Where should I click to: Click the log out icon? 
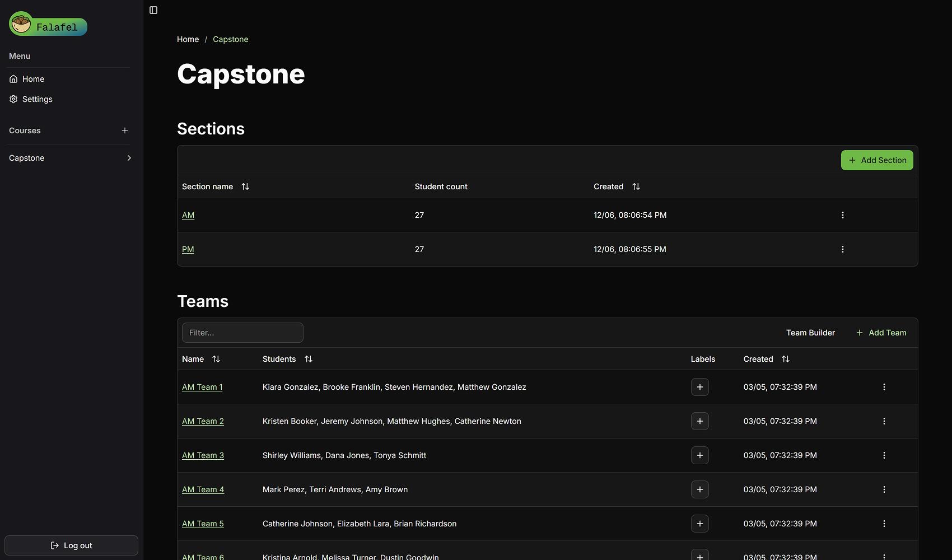pos(54,545)
